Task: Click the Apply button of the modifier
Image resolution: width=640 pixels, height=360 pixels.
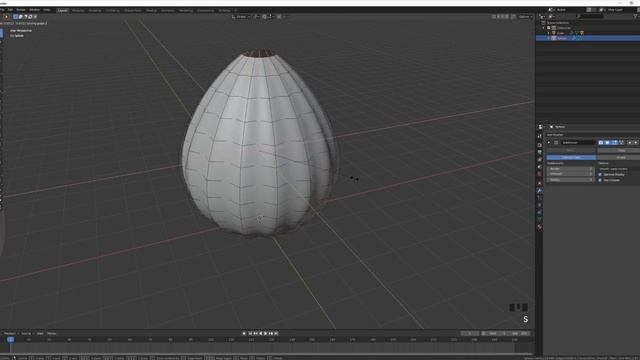Action: pyautogui.click(x=571, y=150)
